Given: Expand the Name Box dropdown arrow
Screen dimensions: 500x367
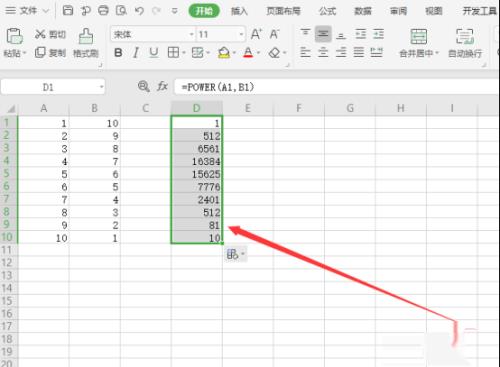Looking at the screenshot, I should [101, 87].
